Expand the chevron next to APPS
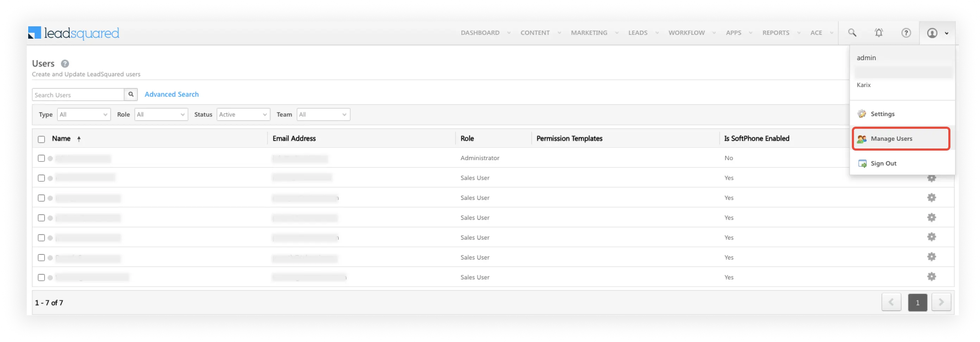 pos(750,33)
